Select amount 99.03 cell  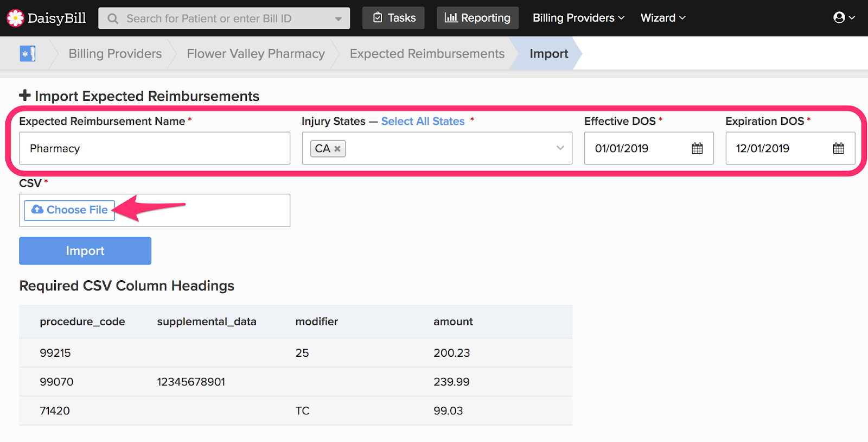(x=448, y=411)
